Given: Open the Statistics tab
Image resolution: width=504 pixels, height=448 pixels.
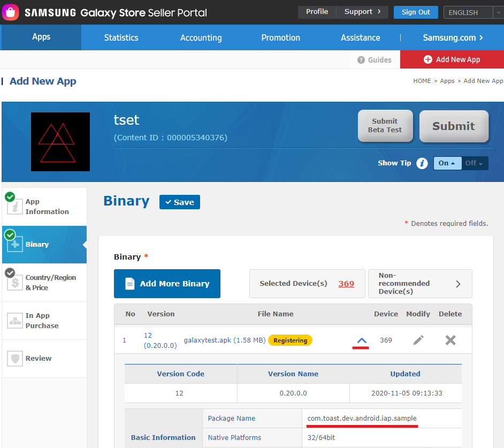Looking at the screenshot, I should (x=121, y=37).
